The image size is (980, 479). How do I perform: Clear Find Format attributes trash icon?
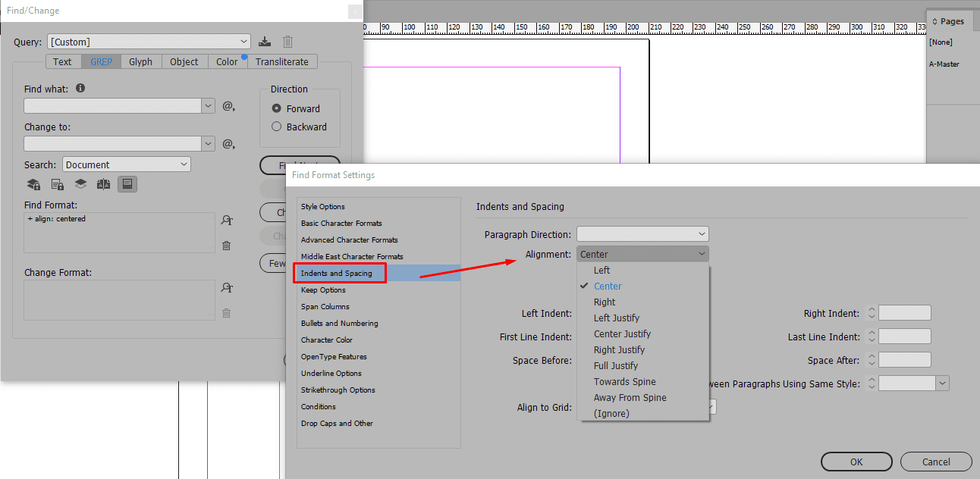pyautogui.click(x=226, y=246)
